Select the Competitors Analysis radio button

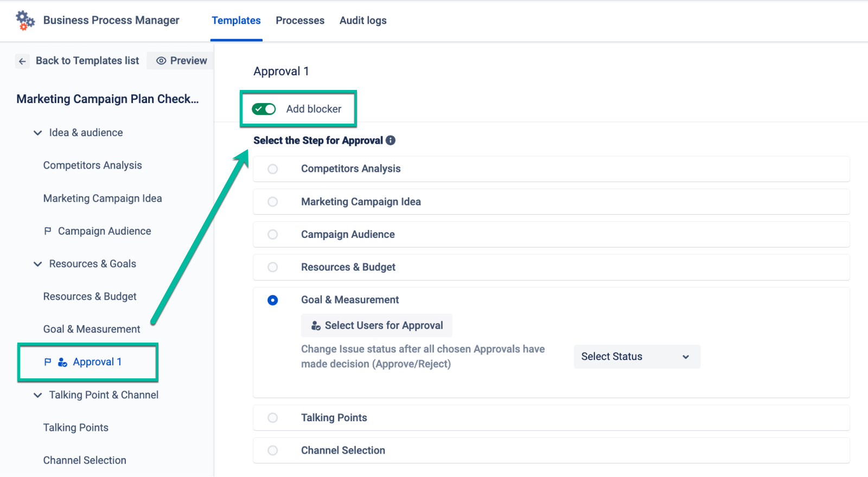coord(273,169)
